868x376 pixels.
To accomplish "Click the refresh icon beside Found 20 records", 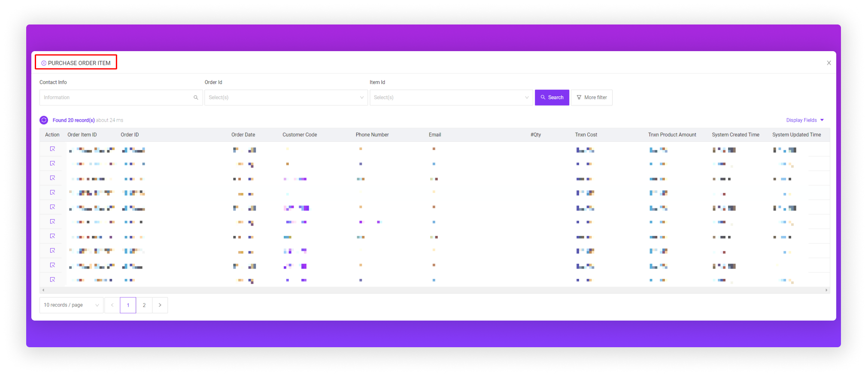I will (44, 120).
